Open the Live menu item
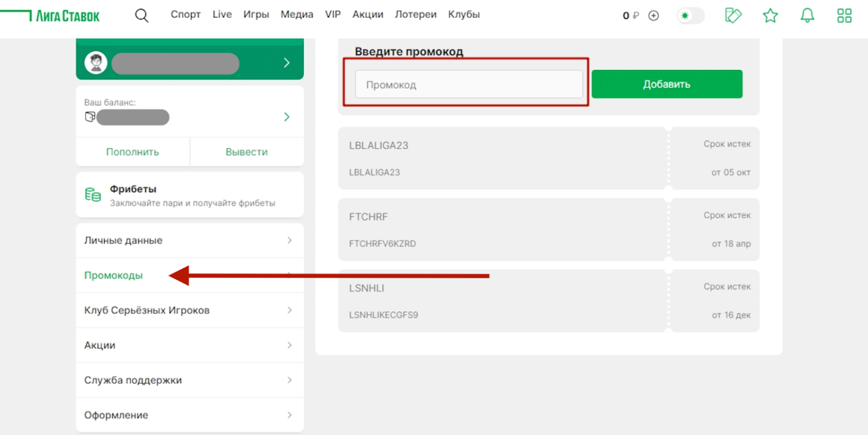This screenshot has height=435, width=868. pyautogui.click(x=222, y=14)
